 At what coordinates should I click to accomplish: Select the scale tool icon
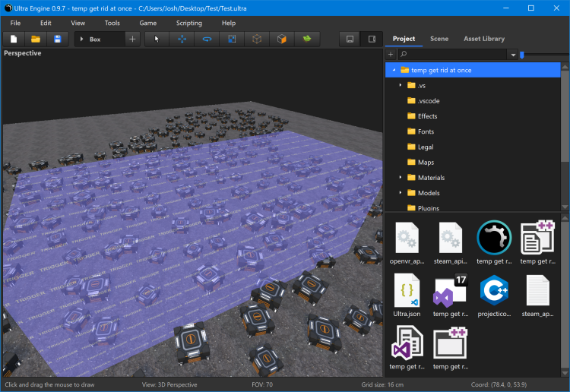click(x=232, y=39)
